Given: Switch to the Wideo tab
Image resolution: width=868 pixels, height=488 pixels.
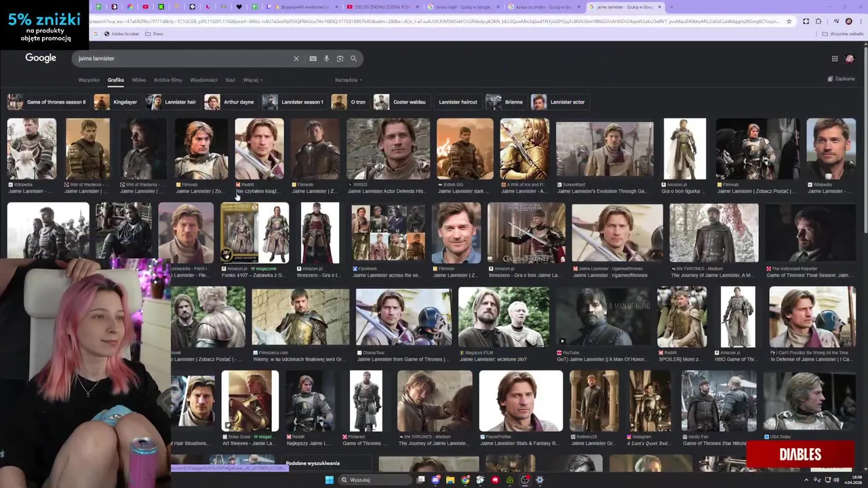Looking at the screenshot, I should click(139, 80).
